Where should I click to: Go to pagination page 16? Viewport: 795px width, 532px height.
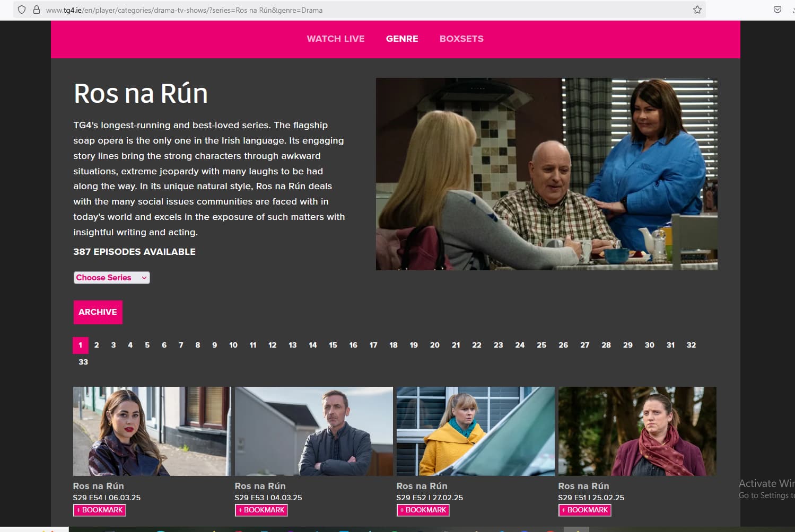[x=353, y=345]
